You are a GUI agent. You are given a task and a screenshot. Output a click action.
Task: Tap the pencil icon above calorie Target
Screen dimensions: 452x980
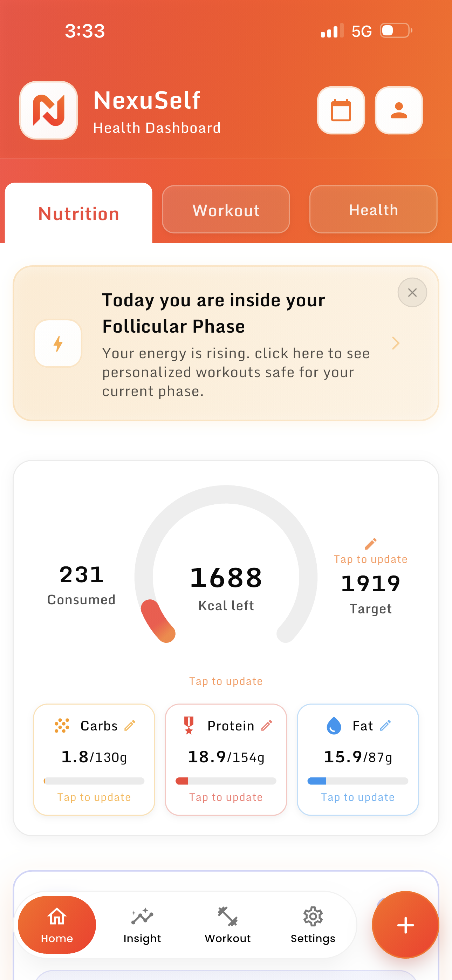coord(371,544)
